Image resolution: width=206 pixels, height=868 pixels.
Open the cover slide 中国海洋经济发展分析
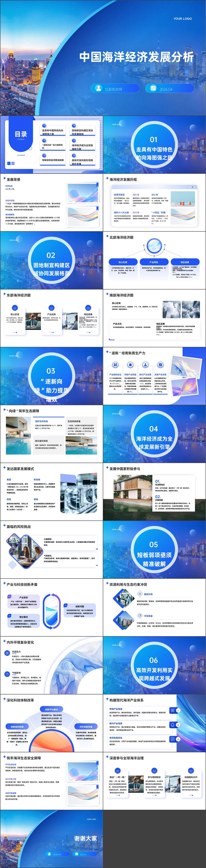pyautogui.click(x=103, y=58)
